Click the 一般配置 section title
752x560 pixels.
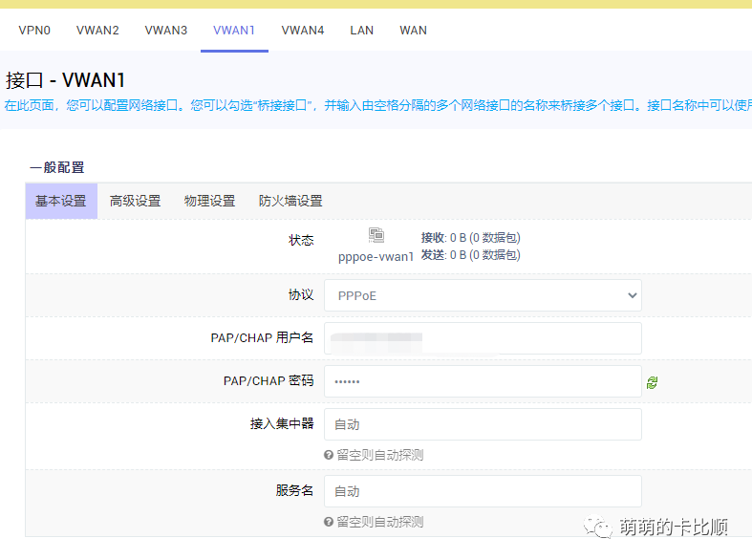(x=57, y=167)
